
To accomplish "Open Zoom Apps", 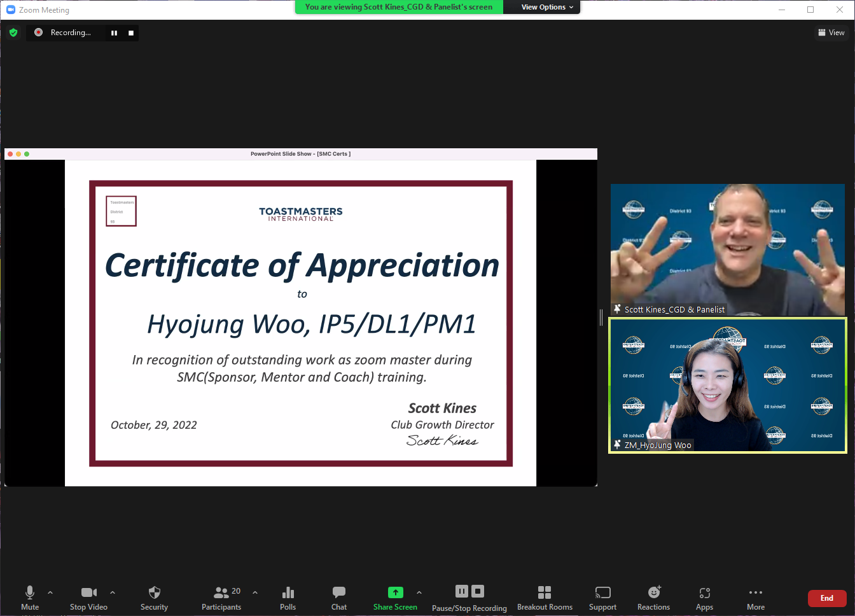I will 704,598.
